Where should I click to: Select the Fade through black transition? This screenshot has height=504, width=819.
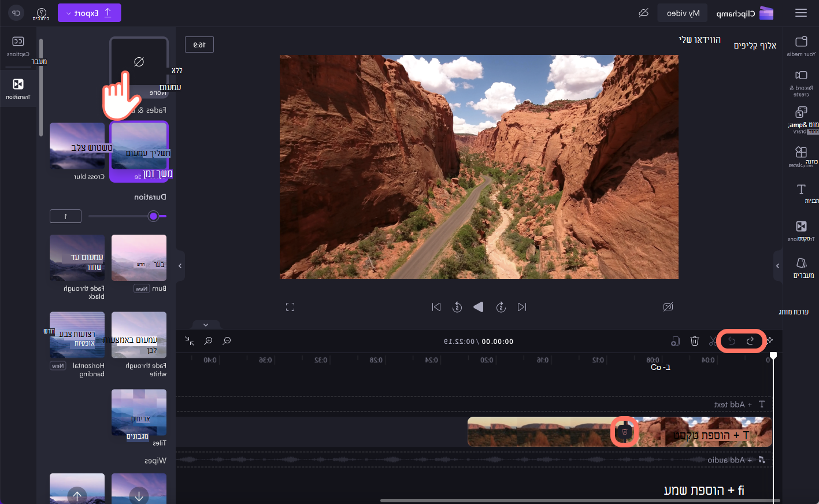point(77,258)
